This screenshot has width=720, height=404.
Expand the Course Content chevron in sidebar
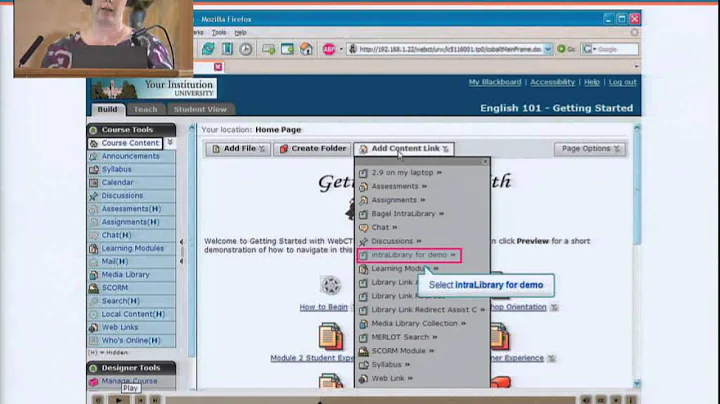(170, 143)
